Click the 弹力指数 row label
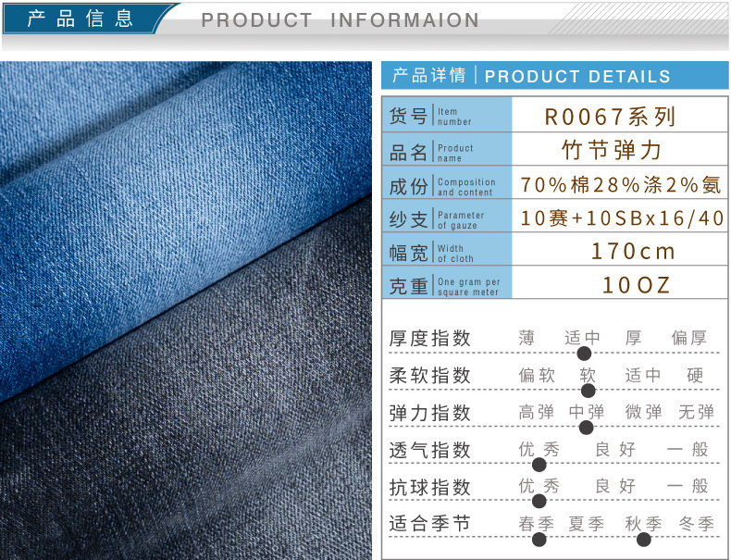Screen dimensions: 731x560 coord(430,413)
